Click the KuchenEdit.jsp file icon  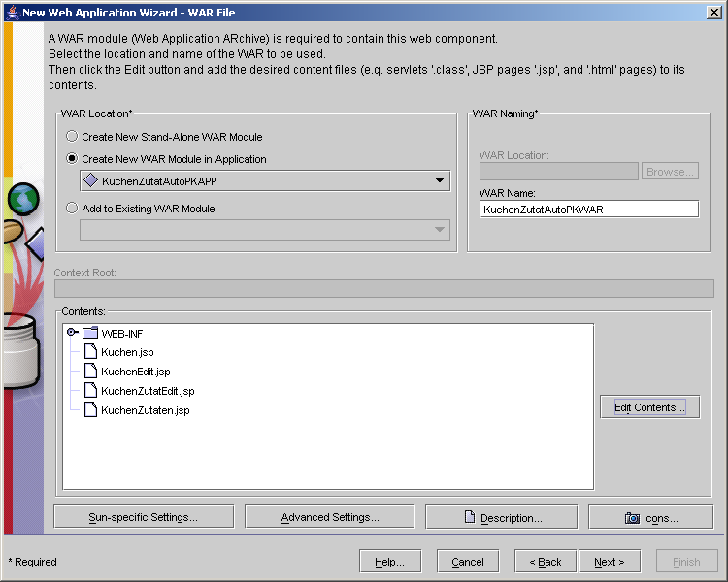tap(90, 371)
